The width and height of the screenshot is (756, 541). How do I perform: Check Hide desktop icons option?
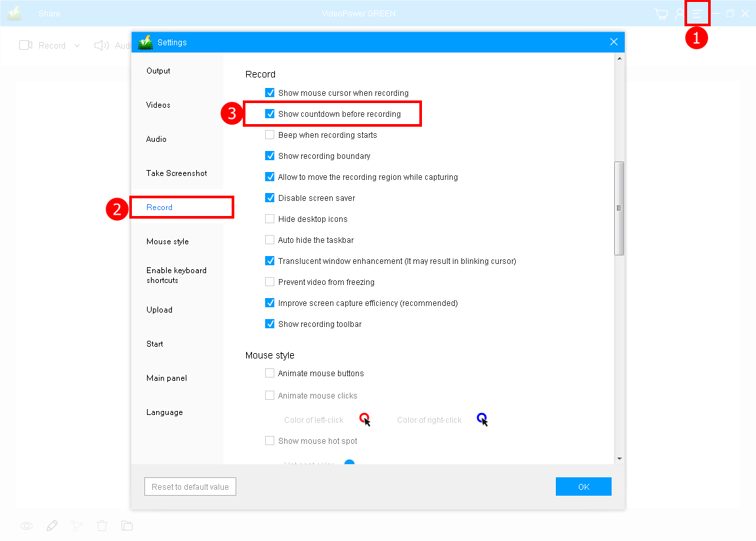click(x=269, y=219)
